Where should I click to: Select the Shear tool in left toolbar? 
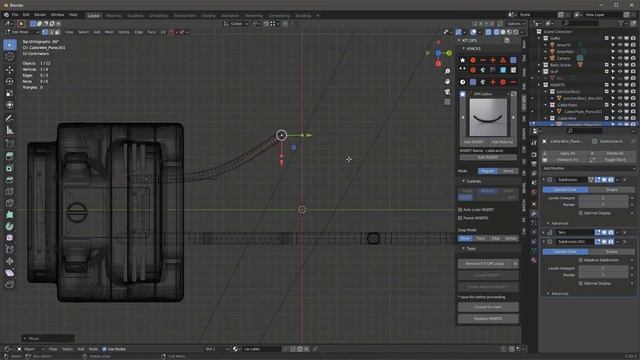point(10,273)
